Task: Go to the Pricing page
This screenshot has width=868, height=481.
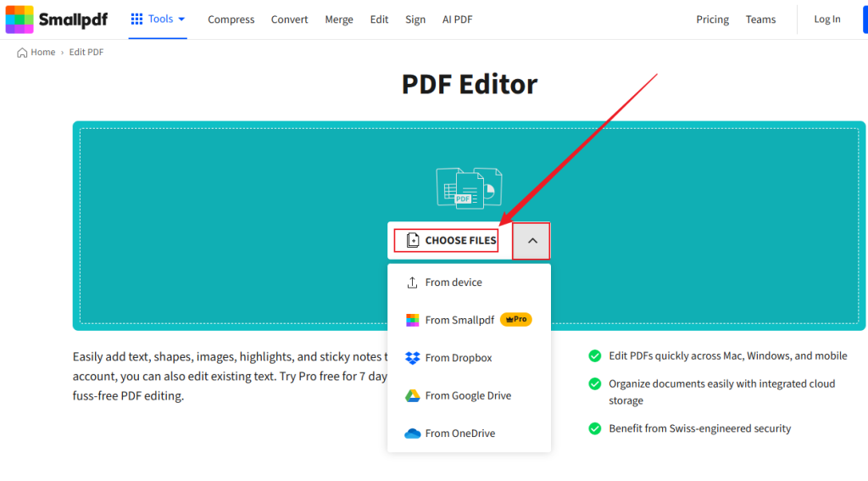Action: (x=712, y=20)
